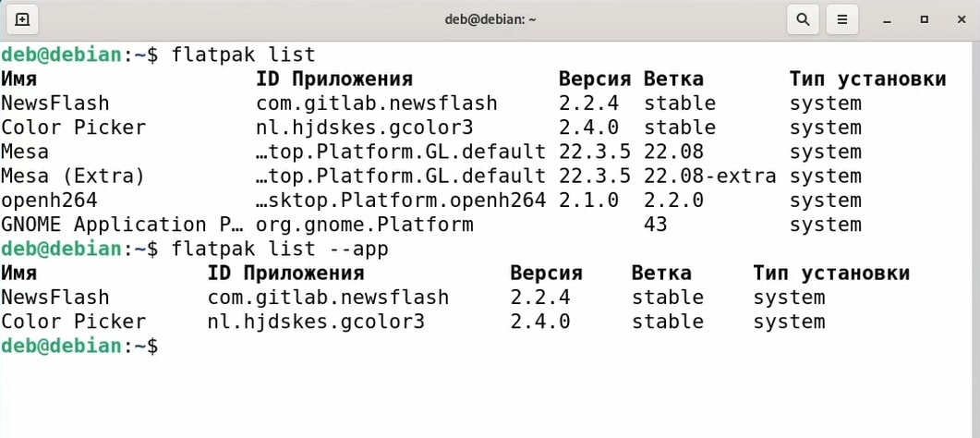Click the Mesa (Extra) row name
Screen dimensions: 980x438
point(72,176)
